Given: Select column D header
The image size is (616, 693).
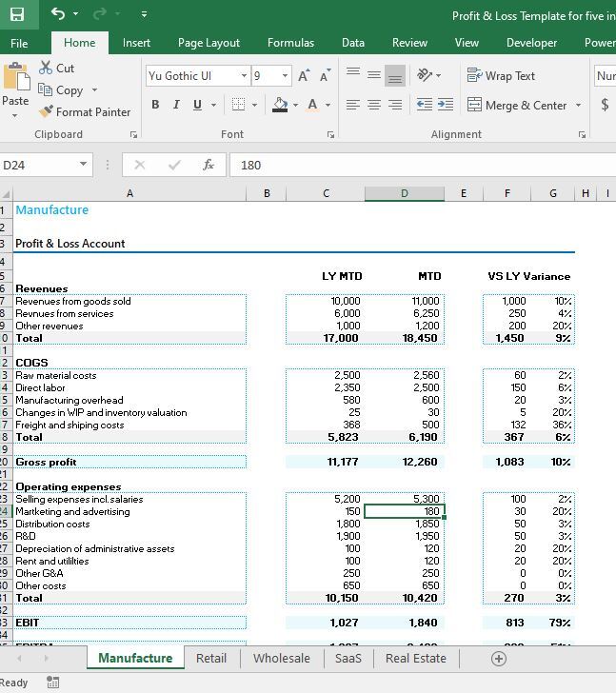Looking at the screenshot, I should (405, 193).
